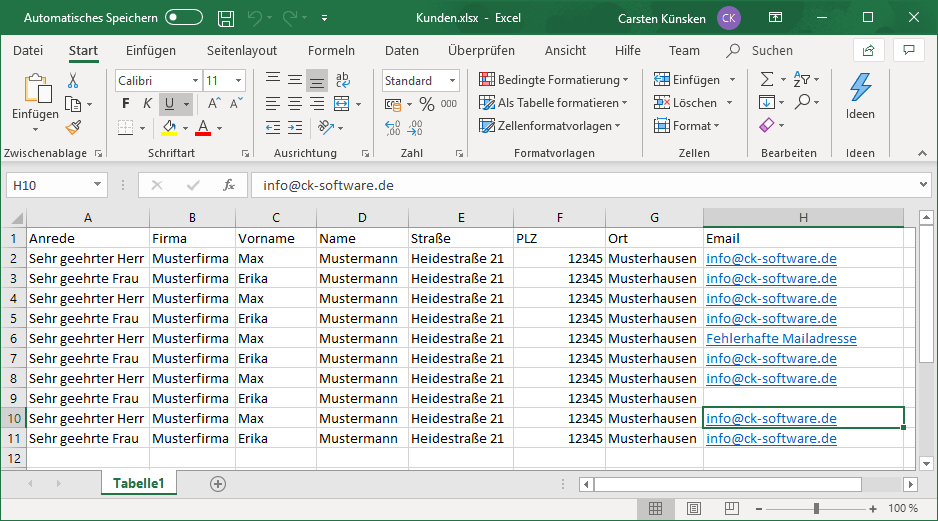This screenshot has width=938, height=521.
Task: Switch to the Einfügen ribbon tab
Action: pos(151,50)
